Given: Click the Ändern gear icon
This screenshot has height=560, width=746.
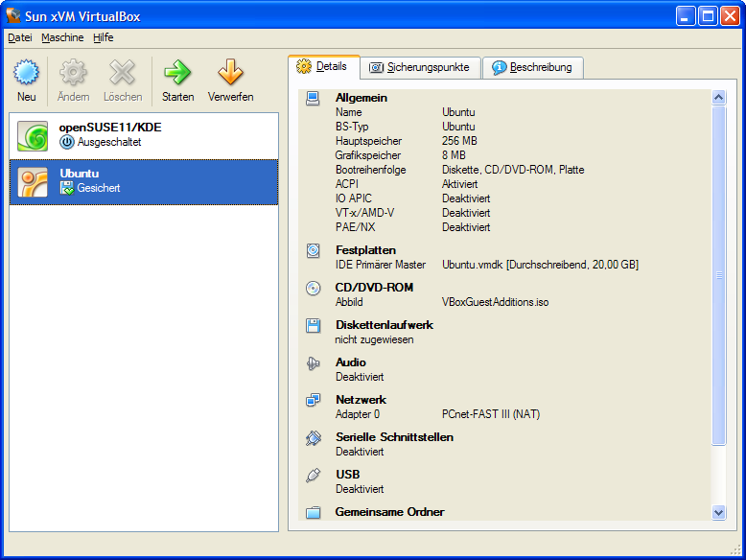Looking at the screenshot, I should (x=73, y=73).
